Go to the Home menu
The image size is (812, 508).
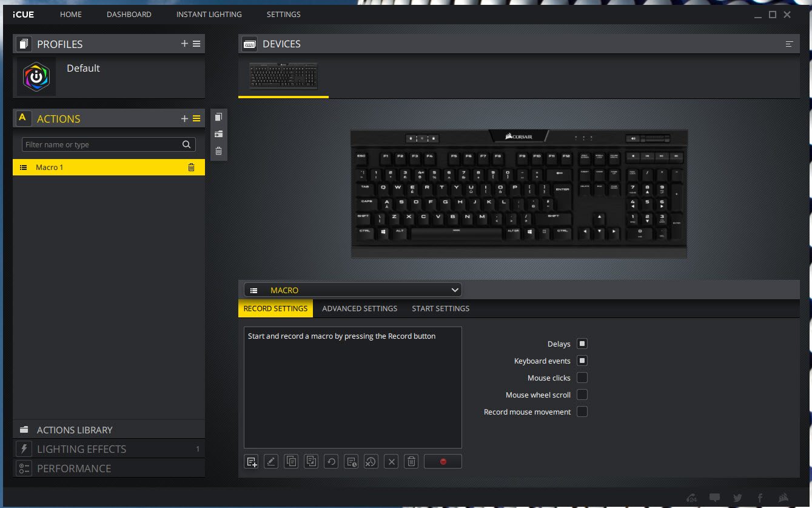(71, 14)
